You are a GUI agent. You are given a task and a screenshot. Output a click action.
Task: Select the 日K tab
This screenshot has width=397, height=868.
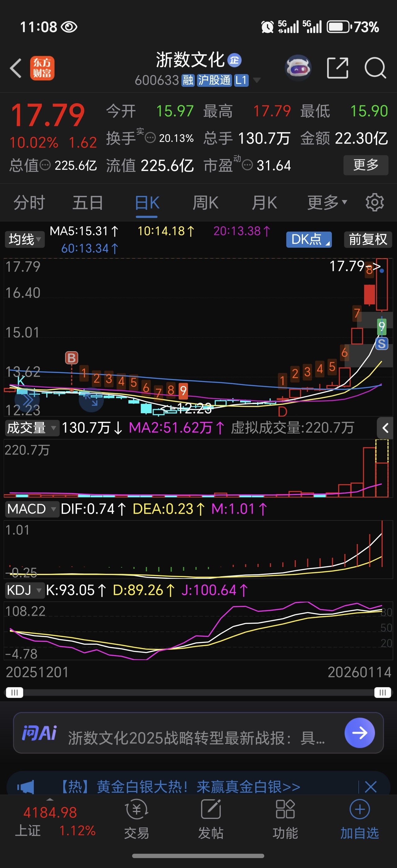(x=147, y=203)
